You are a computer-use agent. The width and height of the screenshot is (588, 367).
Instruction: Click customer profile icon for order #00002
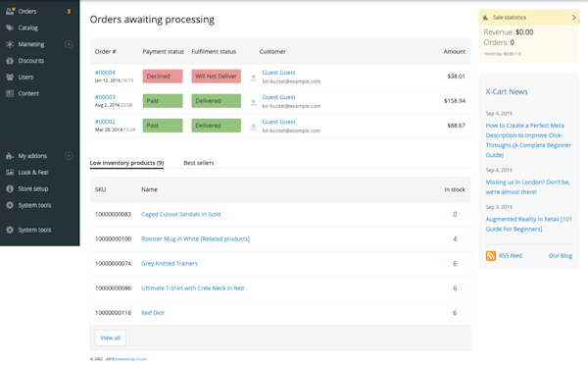pos(254,127)
